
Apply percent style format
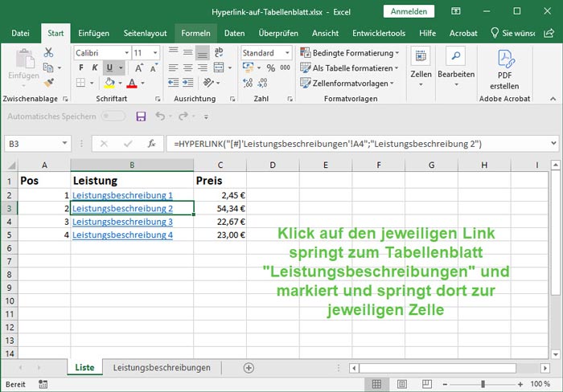(x=271, y=67)
